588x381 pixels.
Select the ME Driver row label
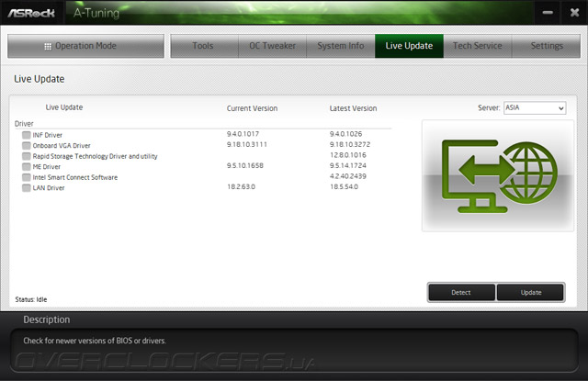[x=47, y=167]
